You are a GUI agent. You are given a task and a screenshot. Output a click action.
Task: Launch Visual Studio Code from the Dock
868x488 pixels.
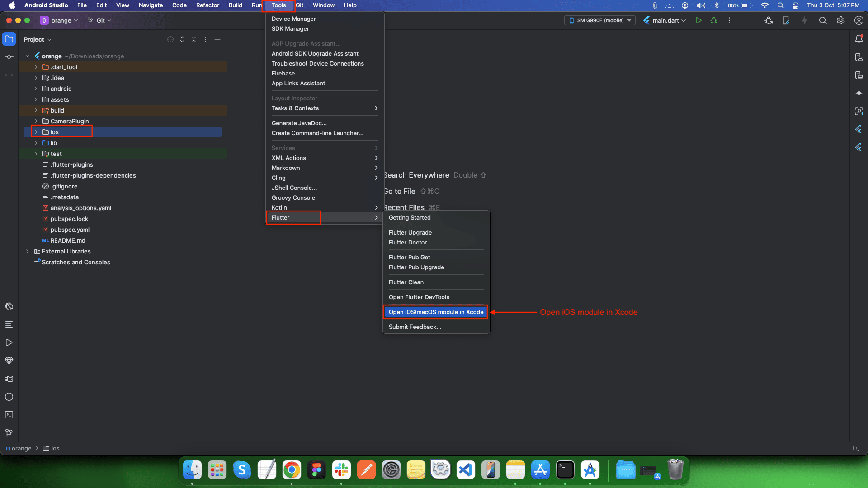(466, 470)
